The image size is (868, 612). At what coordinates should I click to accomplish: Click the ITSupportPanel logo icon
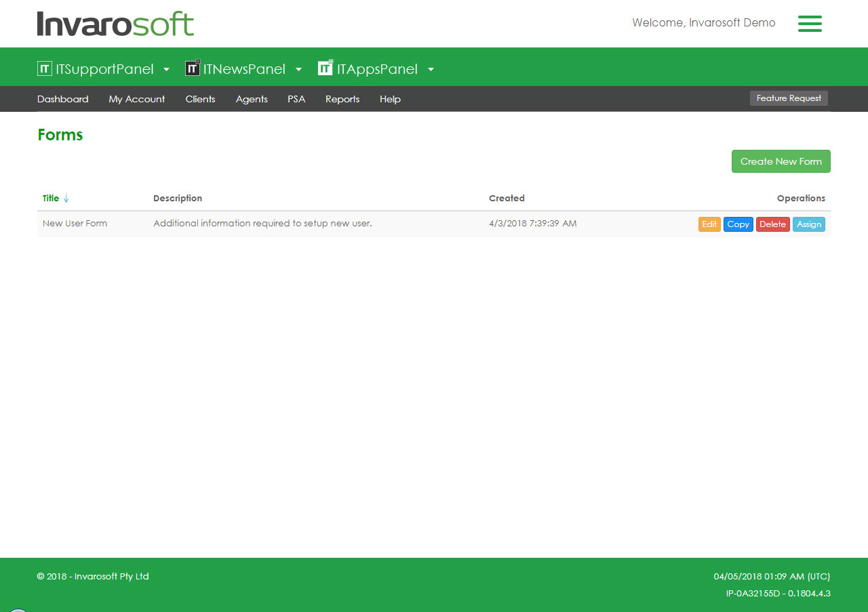pyautogui.click(x=45, y=68)
